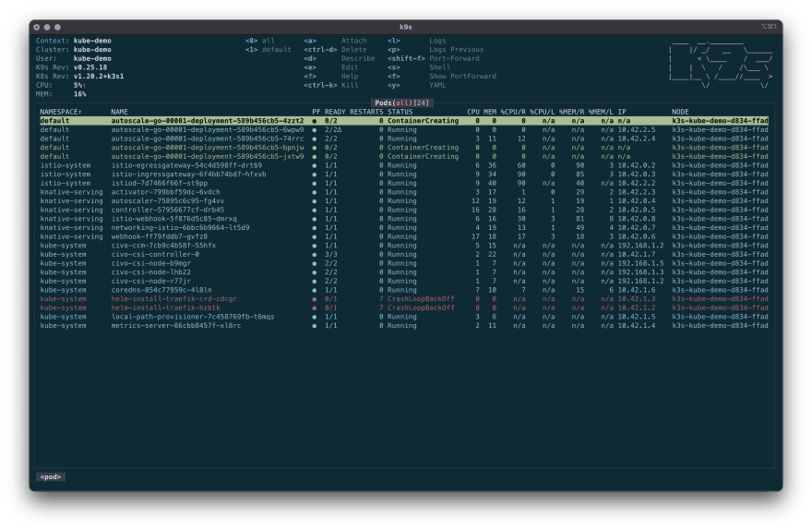The width and height of the screenshot is (812, 530).
Task: Click the Pods(all)[24] title
Action: 402,103
